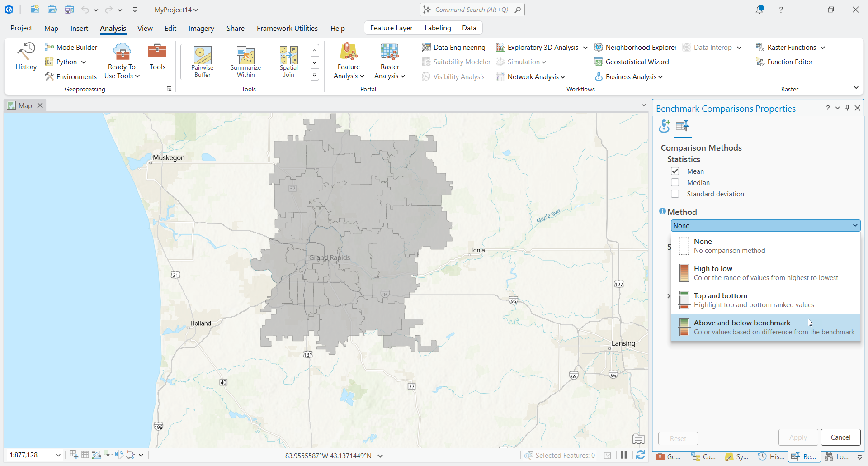
Task: Open the History geoprocessing icon
Action: click(26, 57)
